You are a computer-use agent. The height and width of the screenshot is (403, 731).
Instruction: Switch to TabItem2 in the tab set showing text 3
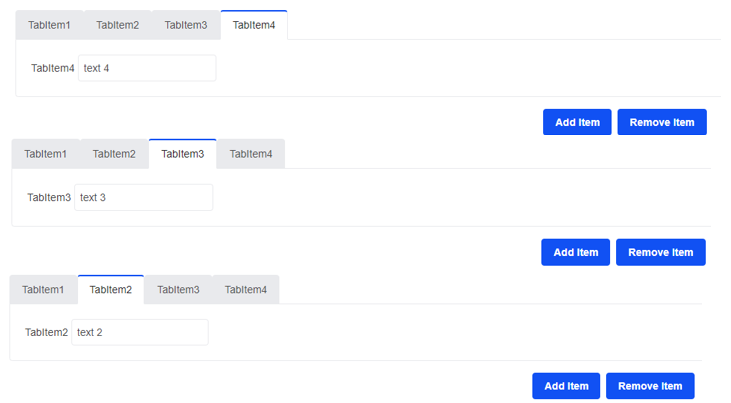[114, 154]
